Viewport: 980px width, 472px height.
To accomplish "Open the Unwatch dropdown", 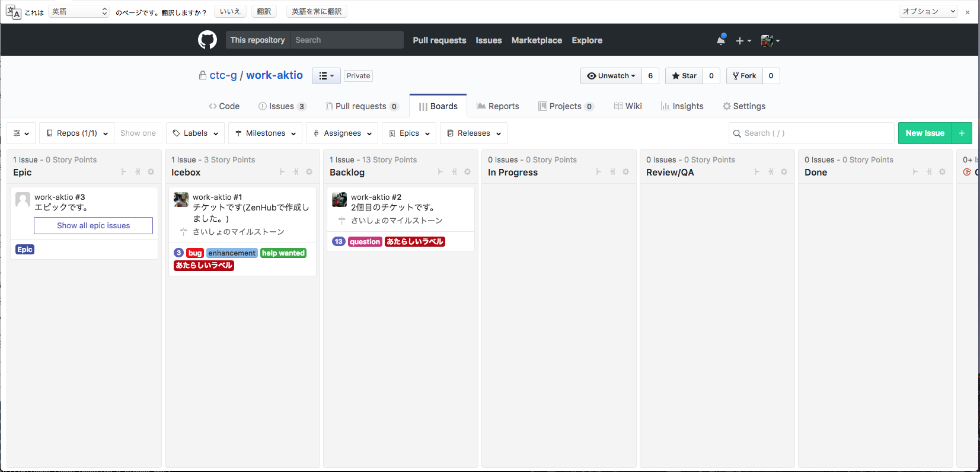I will (x=611, y=76).
